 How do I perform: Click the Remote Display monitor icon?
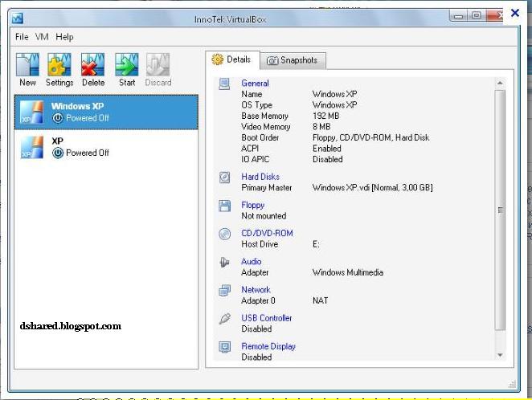(x=224, y=347)
